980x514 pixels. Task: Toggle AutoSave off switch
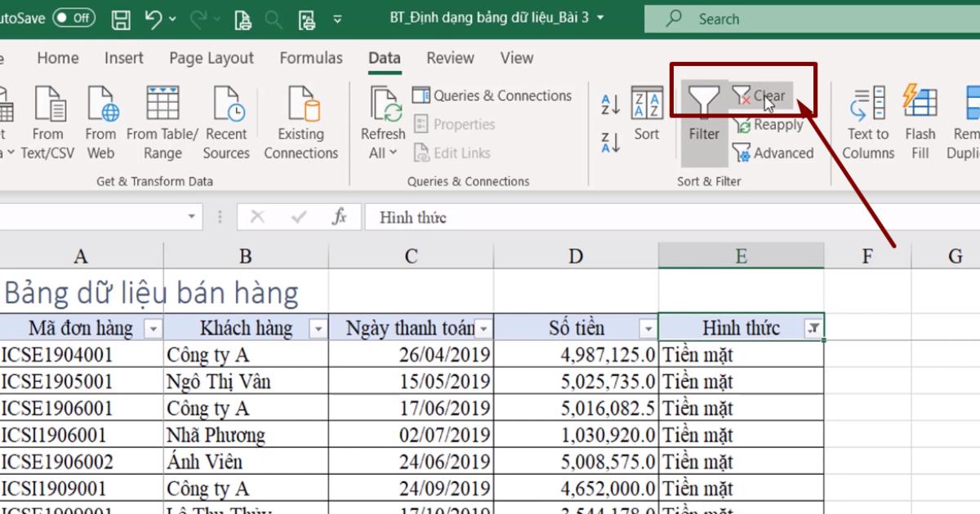(73, 16)
